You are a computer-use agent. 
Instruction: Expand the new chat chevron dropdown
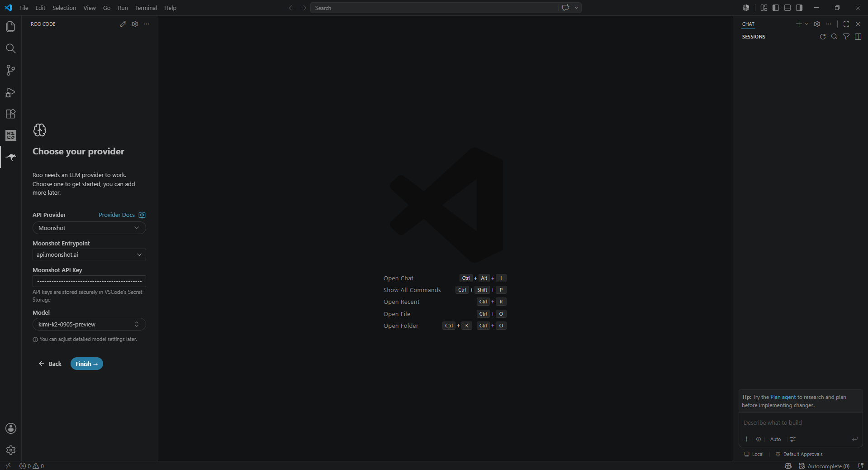click(x=806, y=24)
